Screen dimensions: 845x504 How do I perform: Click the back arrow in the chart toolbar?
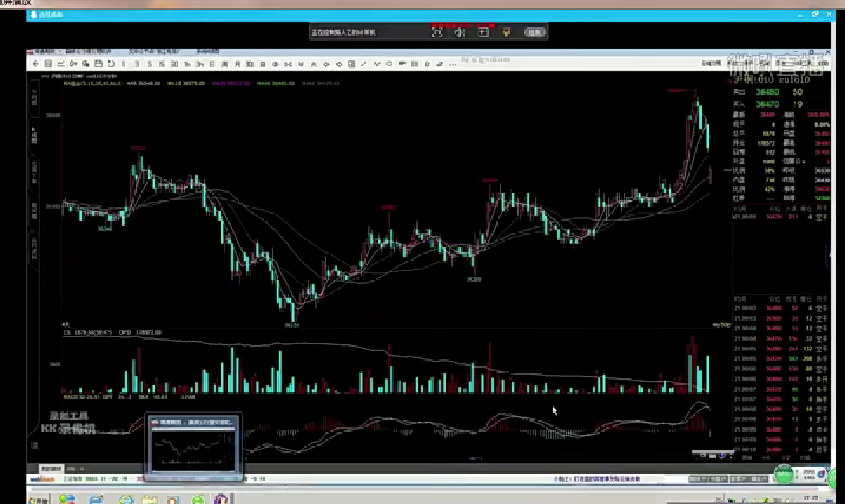34,64
